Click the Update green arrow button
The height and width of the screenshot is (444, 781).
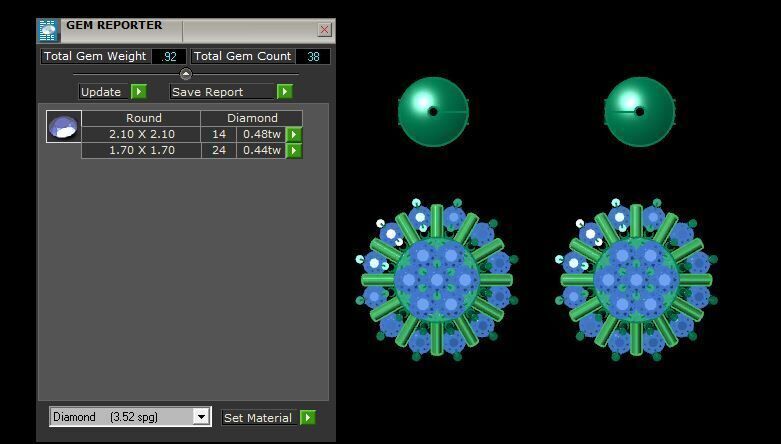pyautogui.click(x=138, y=92)
